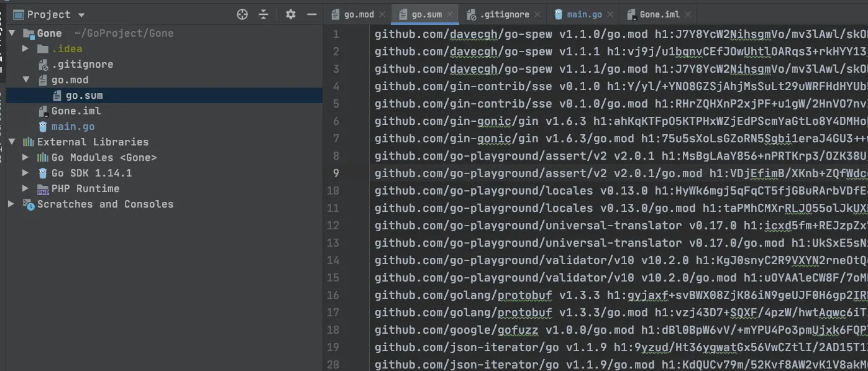Click the locate-in-project target icon
The image size is (868, 371).
click(x=242, y=14)
